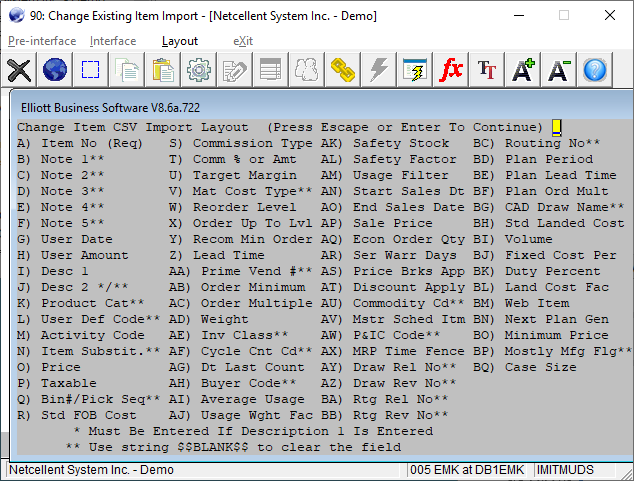Click the 'Lead Time' field entry
The image size is (634, 481).
pos(217,255)
